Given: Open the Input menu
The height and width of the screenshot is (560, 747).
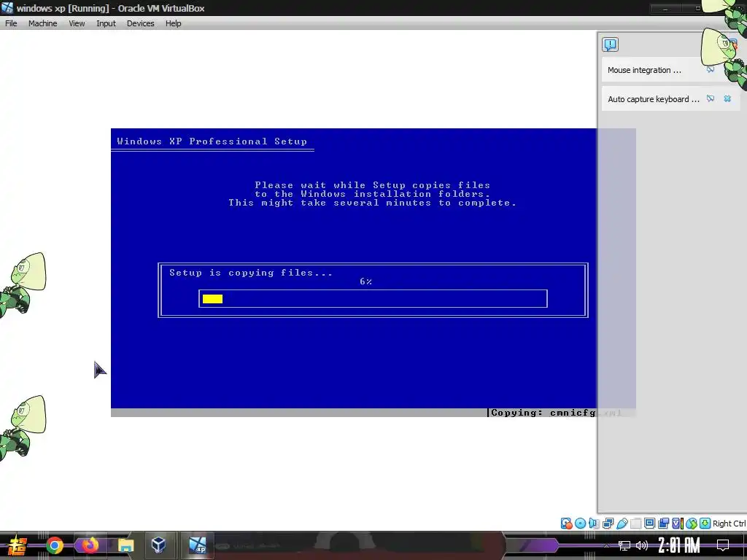Looking at the screenshot, I should pyautogui.click(x=106, y=23).
